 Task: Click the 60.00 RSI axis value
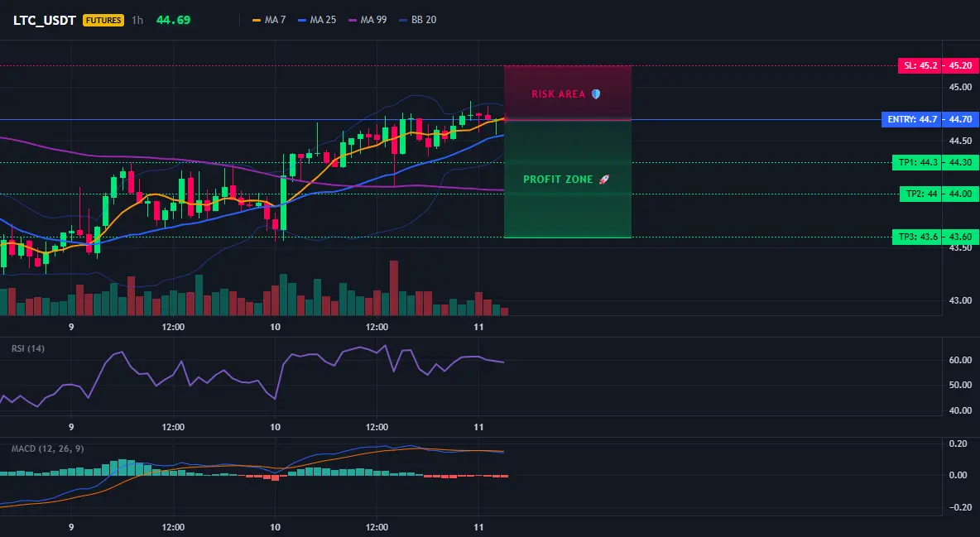coord(961,360)
